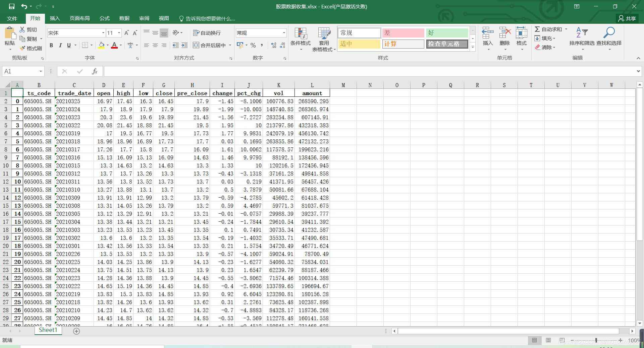Click the add new sheet plus icon
The width and height of the screenshot is (644, 348).
[76, 331]
